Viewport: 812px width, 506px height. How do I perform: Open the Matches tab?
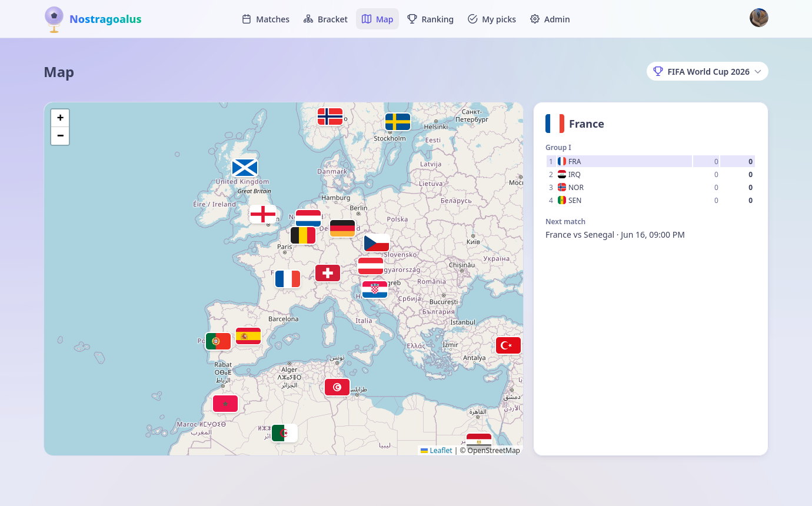tap(266, 19)
